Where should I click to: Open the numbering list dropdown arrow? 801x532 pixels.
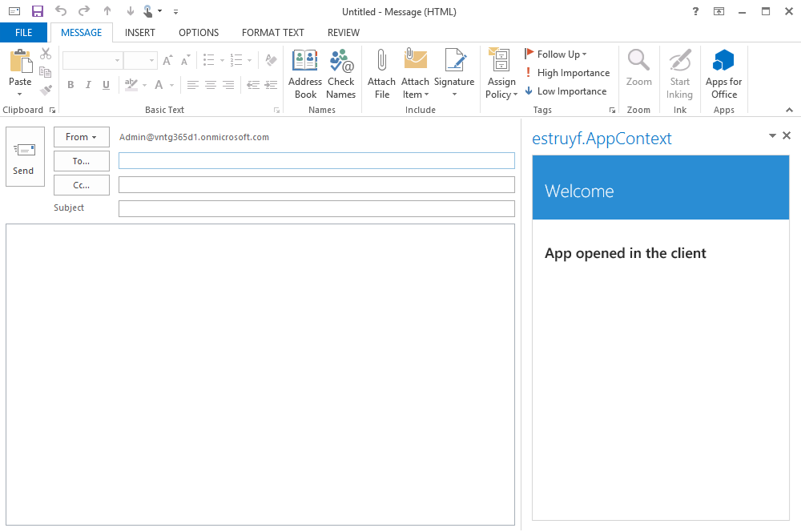[250, 60]
